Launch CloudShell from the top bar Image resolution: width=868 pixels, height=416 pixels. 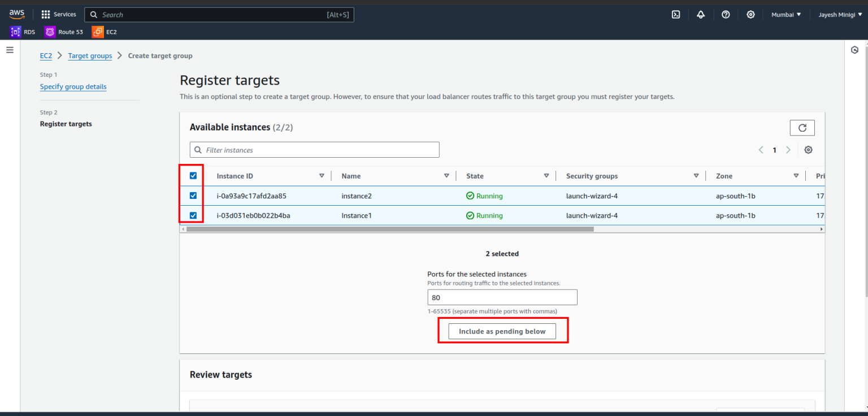676,14
